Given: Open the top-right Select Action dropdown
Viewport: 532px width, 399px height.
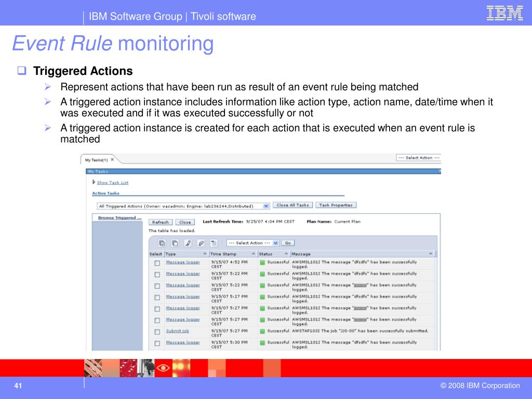Looking at the screenshot, I should (419, 158).
